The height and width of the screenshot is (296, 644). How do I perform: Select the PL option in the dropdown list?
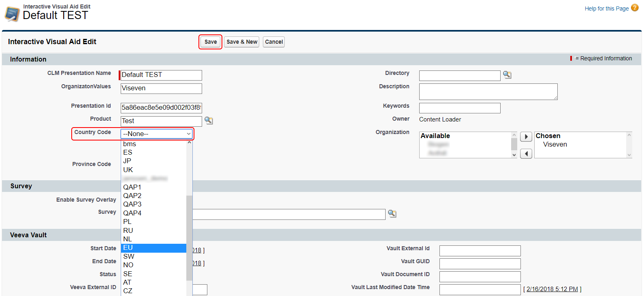tap(154, 221)
